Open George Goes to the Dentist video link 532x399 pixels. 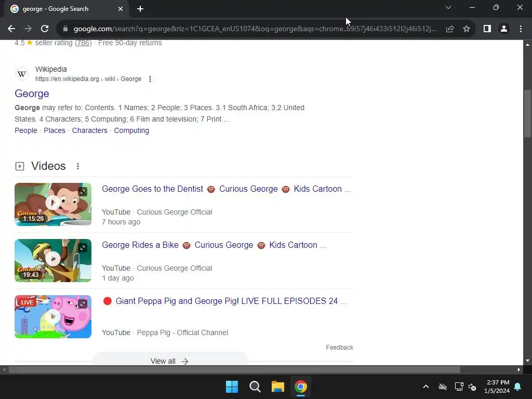(x=227, y=189)
